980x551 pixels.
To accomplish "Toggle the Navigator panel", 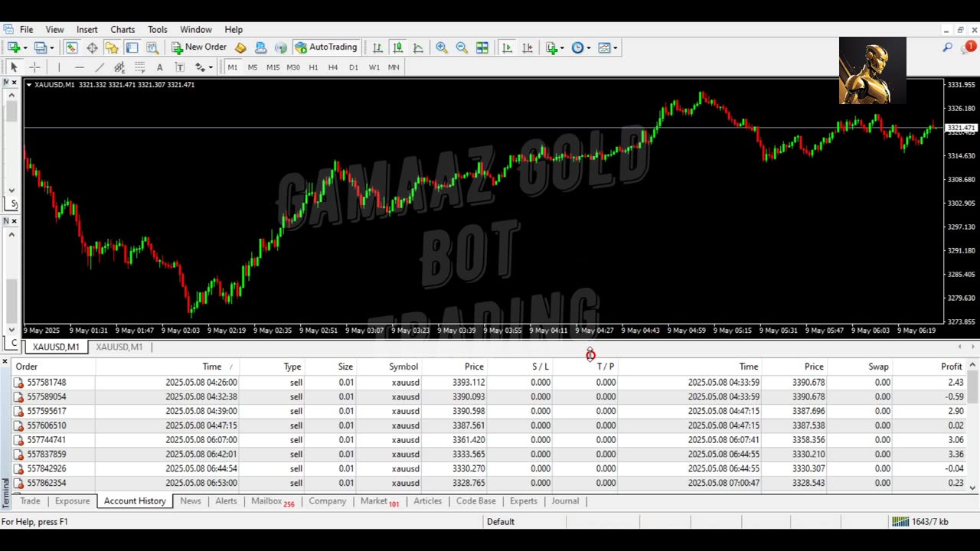I will 112,47.
